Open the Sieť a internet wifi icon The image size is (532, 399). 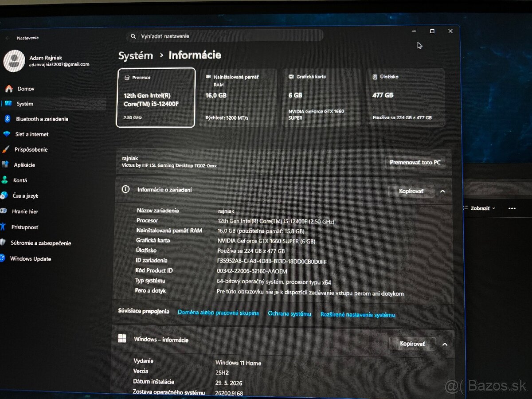[x=7, y=134]
